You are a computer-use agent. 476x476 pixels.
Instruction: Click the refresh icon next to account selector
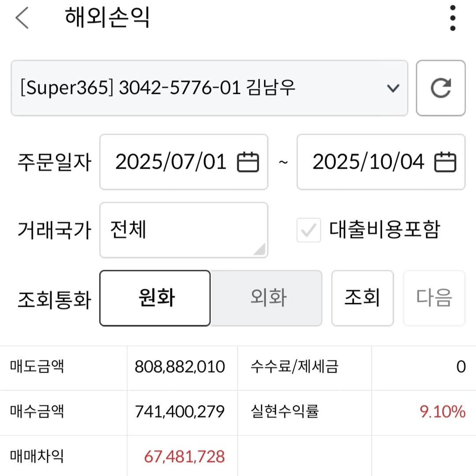tap(441, 88)
